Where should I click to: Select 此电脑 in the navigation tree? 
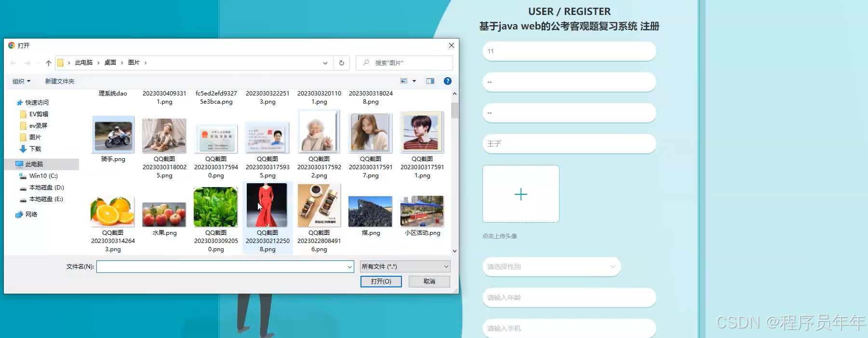41,164
